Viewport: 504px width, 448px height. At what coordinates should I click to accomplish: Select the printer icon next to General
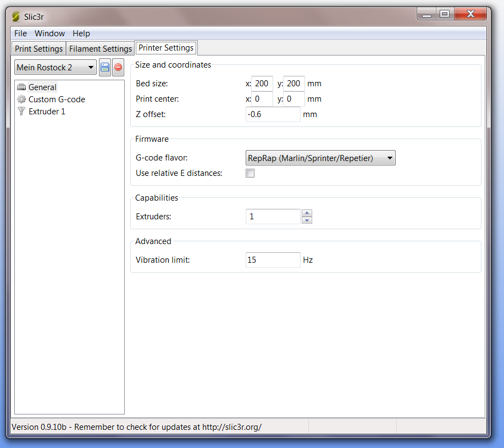(21, 87)
